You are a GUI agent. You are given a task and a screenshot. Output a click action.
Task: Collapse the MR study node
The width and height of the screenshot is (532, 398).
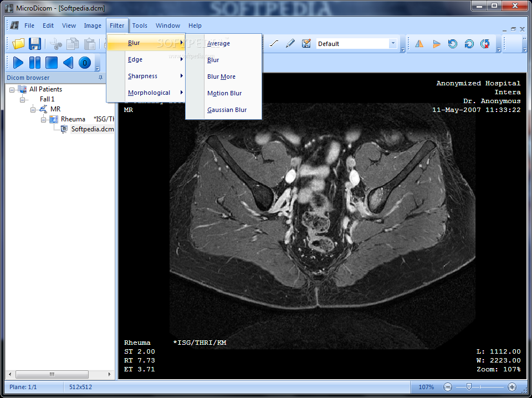(x=33, y=109)
